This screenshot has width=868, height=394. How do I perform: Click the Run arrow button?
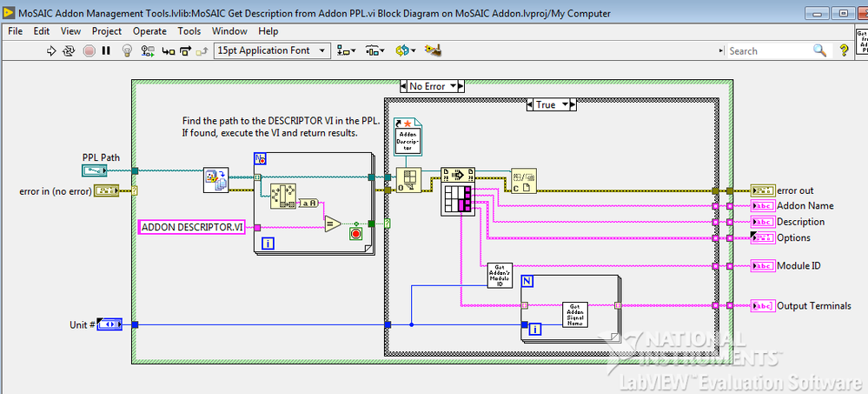50,51
